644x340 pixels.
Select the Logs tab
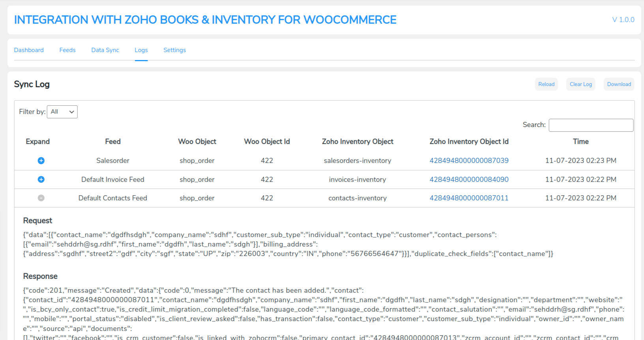point(141,50)
